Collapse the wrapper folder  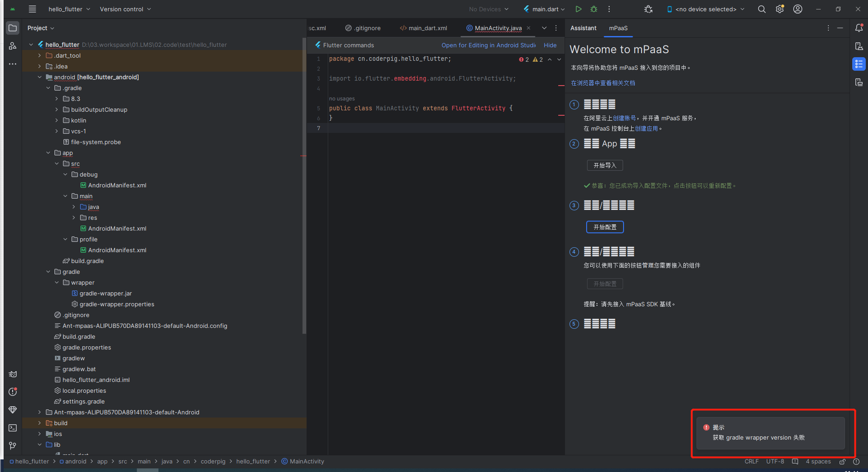click(x=57, y=282)
